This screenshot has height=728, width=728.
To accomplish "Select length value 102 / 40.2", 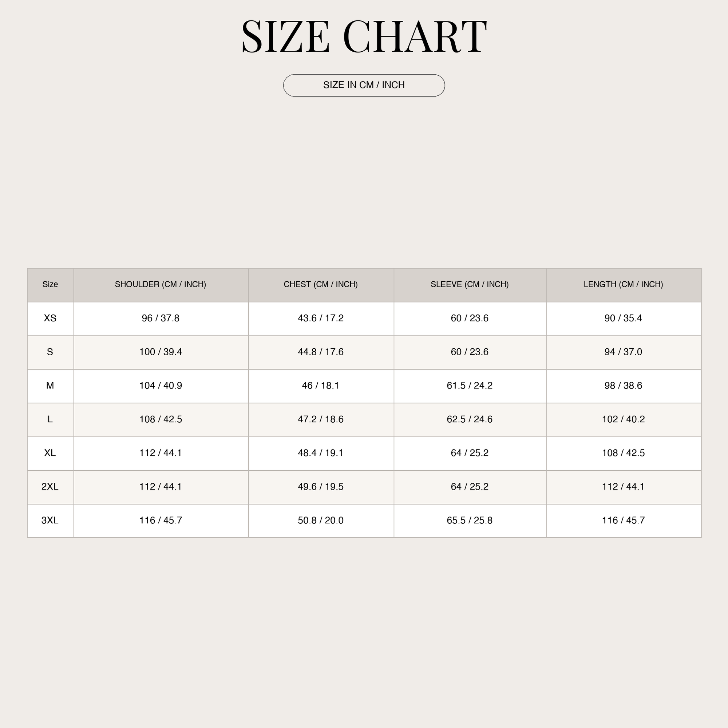I will pos(623,419).
